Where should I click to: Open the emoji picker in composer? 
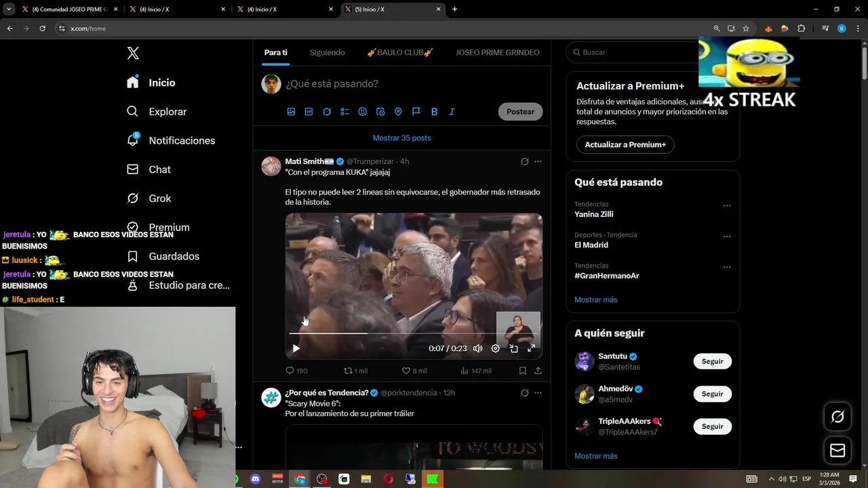click(363, 112)
